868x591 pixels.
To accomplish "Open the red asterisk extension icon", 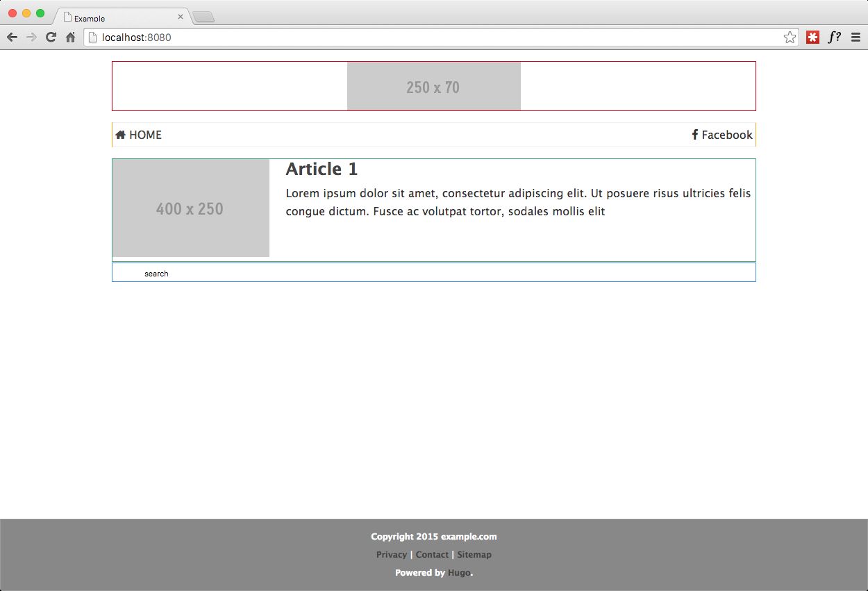I will click(812, 38).
